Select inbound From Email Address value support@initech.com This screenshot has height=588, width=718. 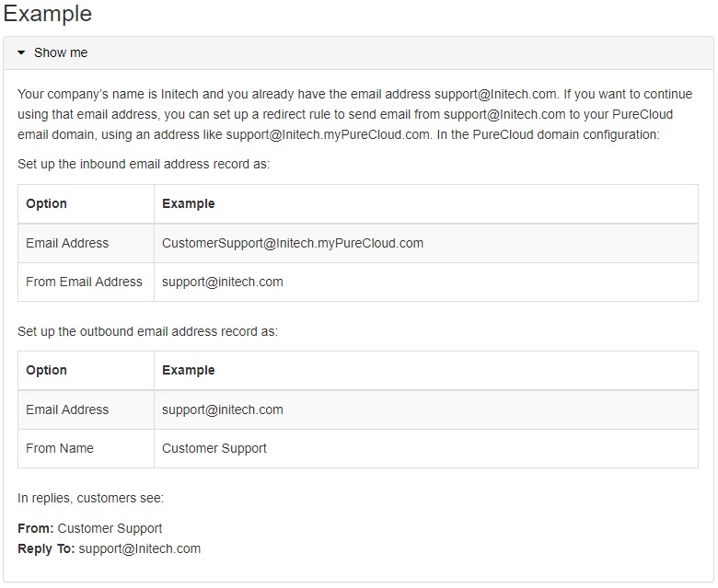pos(223,282)
